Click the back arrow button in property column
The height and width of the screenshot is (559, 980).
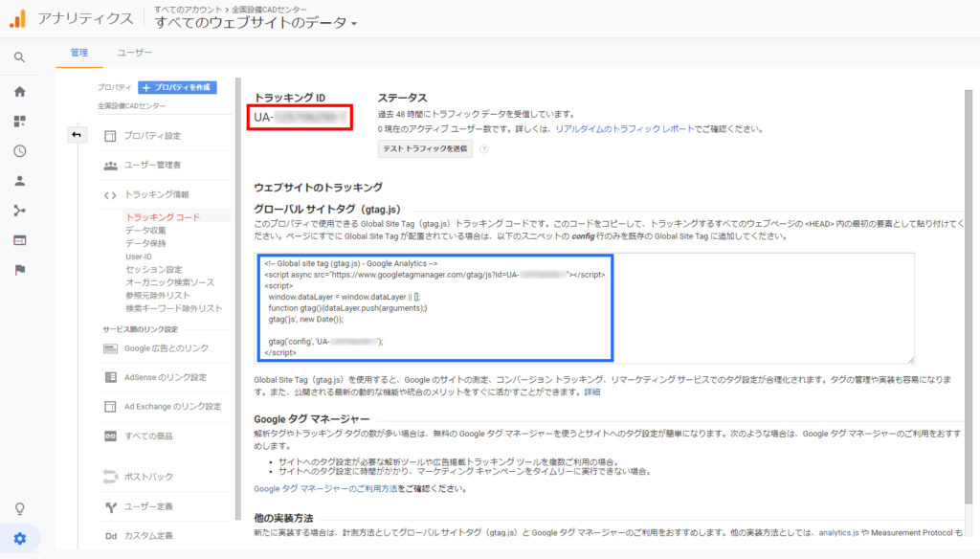77,134
